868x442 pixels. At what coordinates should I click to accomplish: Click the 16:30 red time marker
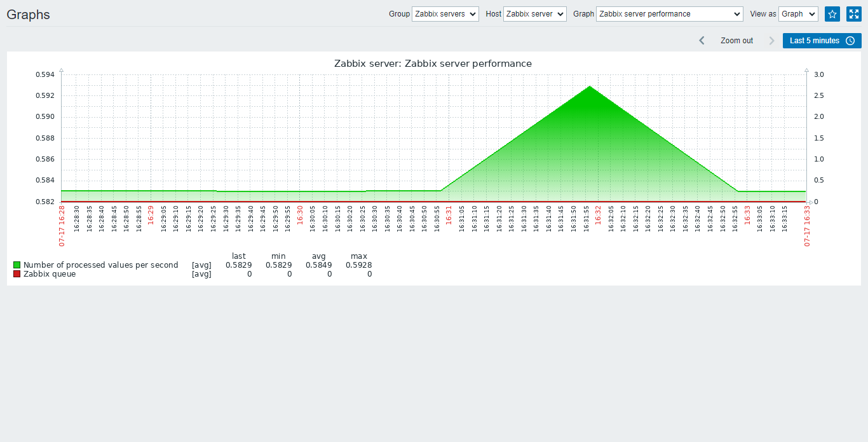[300, 214]
